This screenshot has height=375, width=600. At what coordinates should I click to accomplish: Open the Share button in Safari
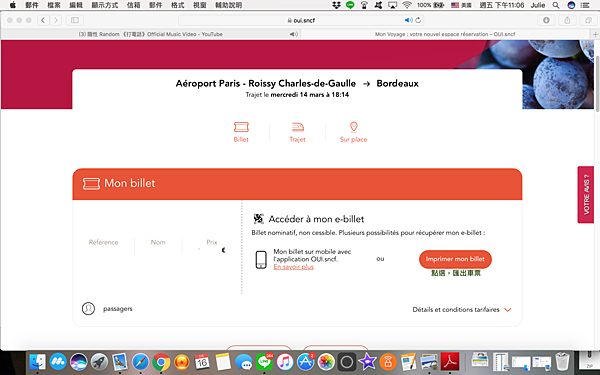tap(567, 20)
